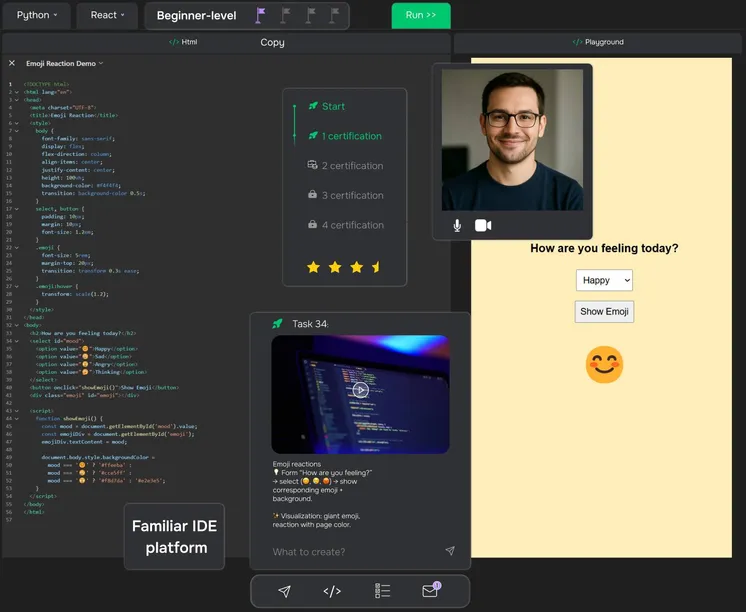This screenshot has height=612, width=746.
Task: Click the first rating star
Action: (x=313, y=267)
